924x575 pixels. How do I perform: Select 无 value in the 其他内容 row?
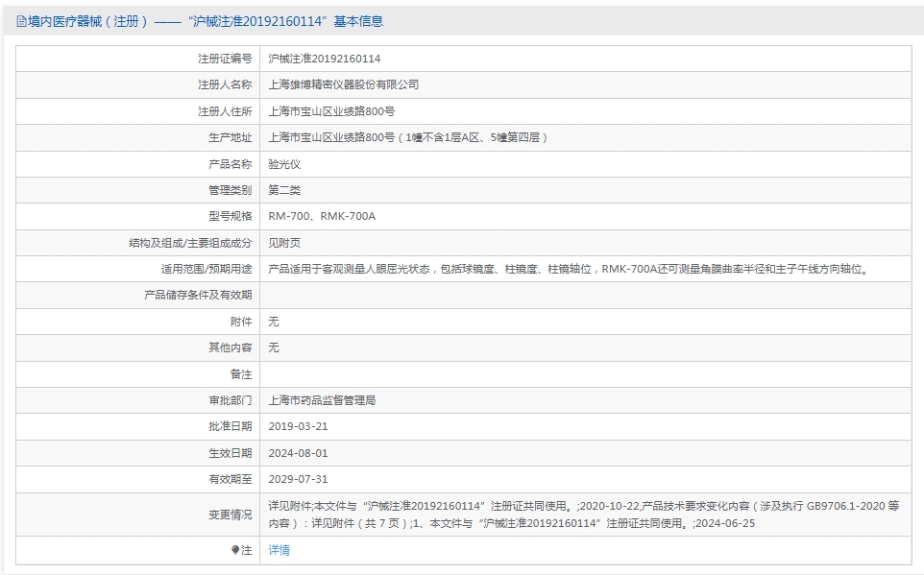pos(274,347)
